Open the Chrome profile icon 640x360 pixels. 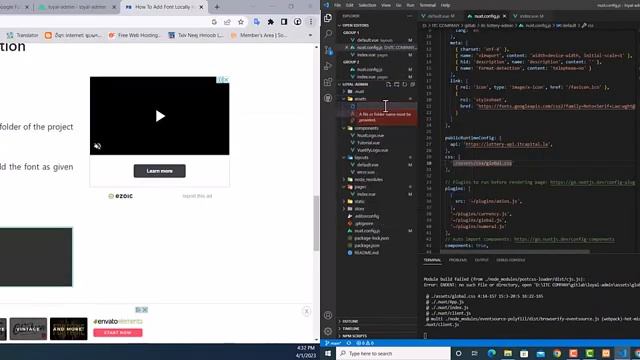point(298,22)
